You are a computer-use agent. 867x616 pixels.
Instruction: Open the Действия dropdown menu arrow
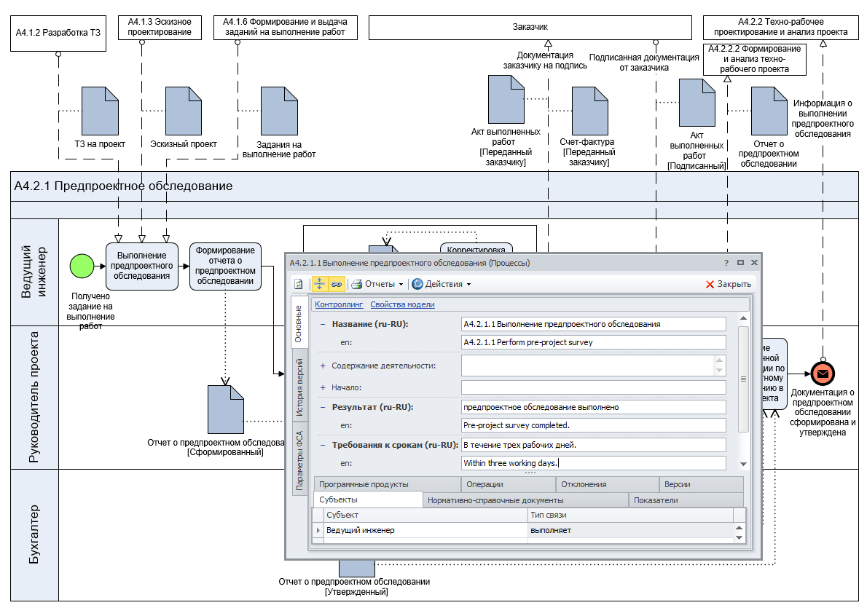pos(468,285)
